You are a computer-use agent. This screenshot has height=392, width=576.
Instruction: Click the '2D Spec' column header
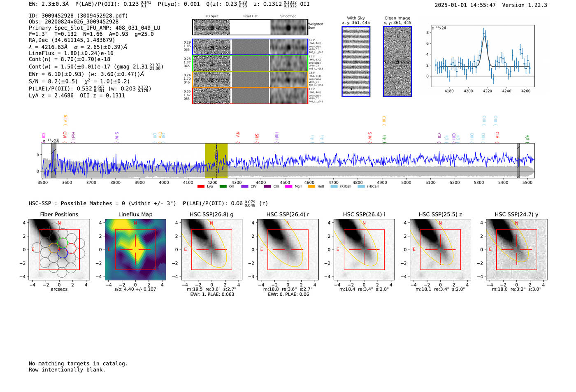click(x=212, y=16)
